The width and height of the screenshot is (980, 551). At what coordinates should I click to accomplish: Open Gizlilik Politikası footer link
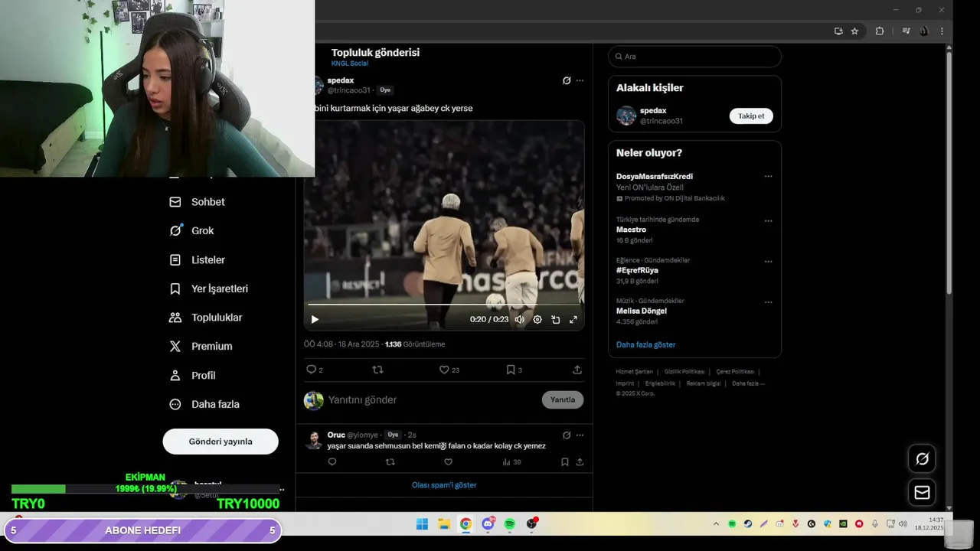pyautogui.click(x=684, y=372)
